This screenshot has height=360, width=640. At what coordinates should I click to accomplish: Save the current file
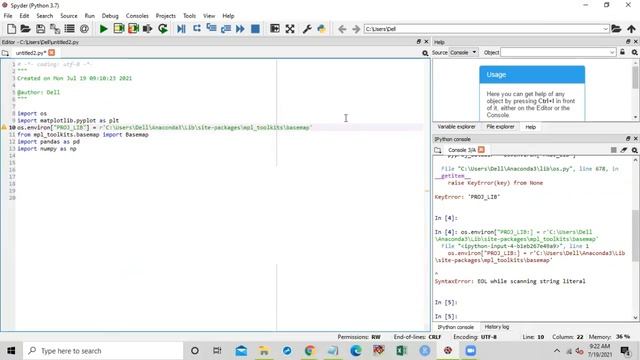[40, 29]
